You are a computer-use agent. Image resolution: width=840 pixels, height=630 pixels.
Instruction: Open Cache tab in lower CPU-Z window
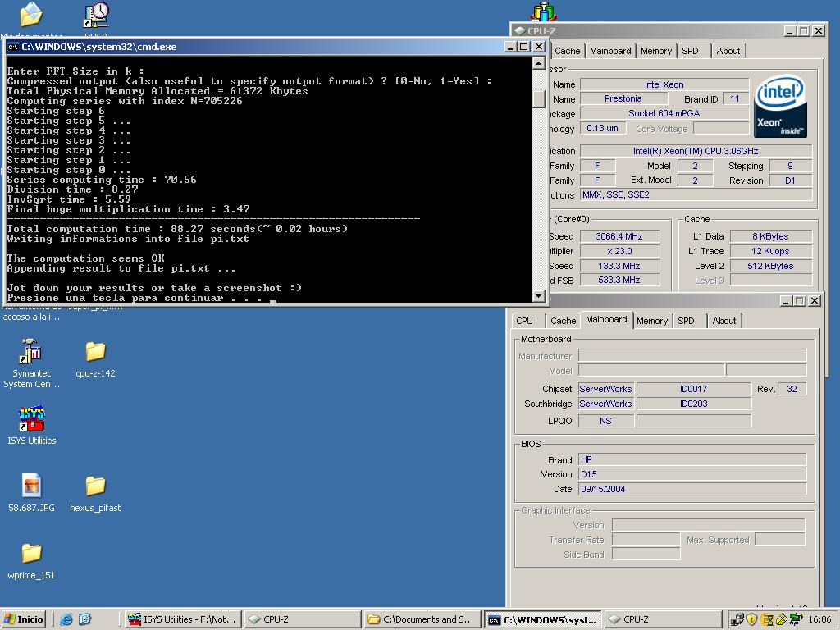point(563,321)
